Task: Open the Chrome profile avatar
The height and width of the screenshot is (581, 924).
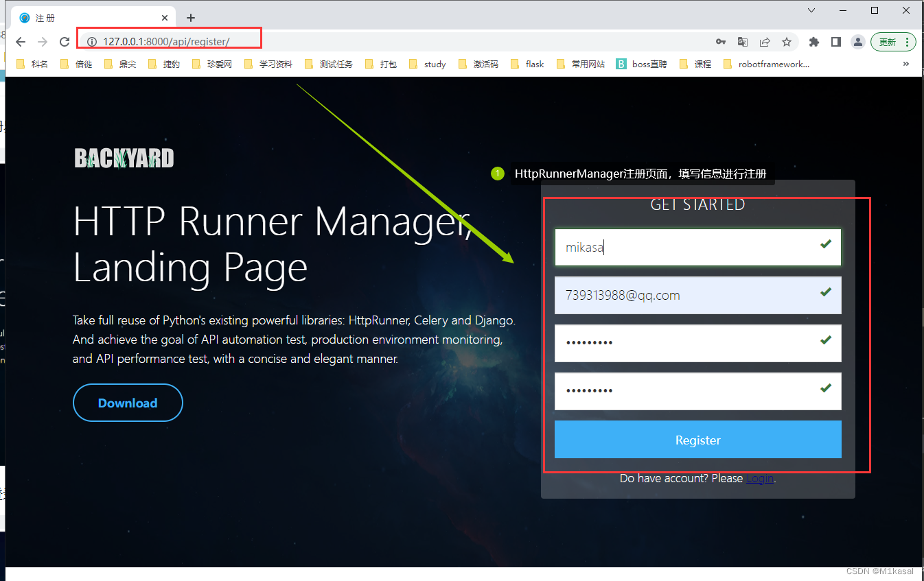Action: pos(857,42)
